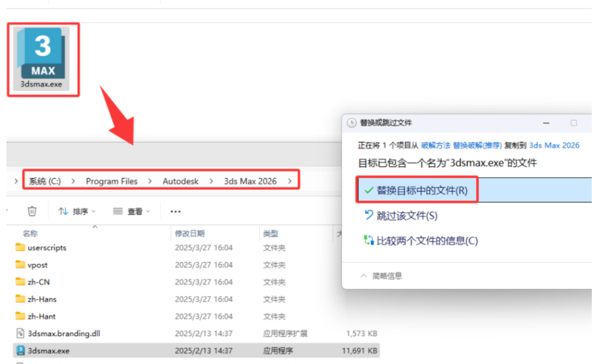Click 文件夹 type cell for vpost
The width and height of the screenshot is (597, 364).
274,265
